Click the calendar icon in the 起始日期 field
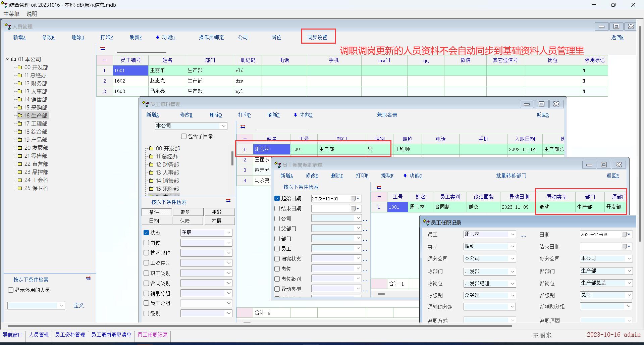The height and width of the screenshot is (345, 644). tap(353, 199)
